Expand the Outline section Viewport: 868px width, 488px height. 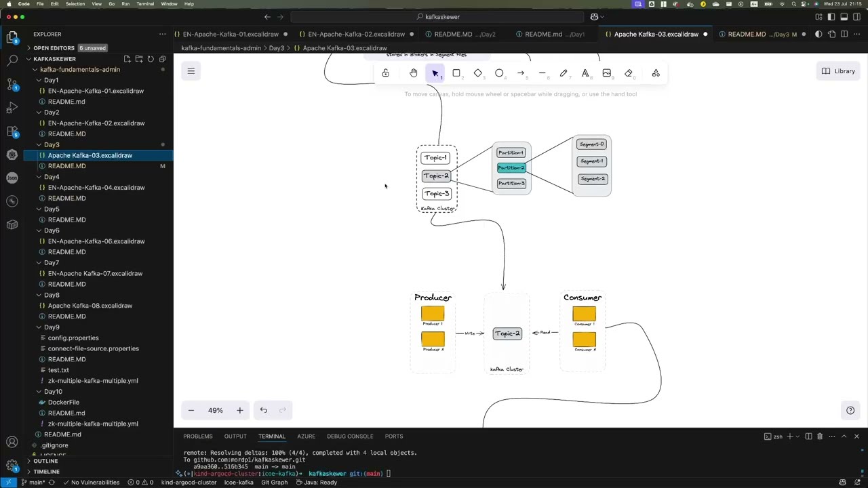45,461
